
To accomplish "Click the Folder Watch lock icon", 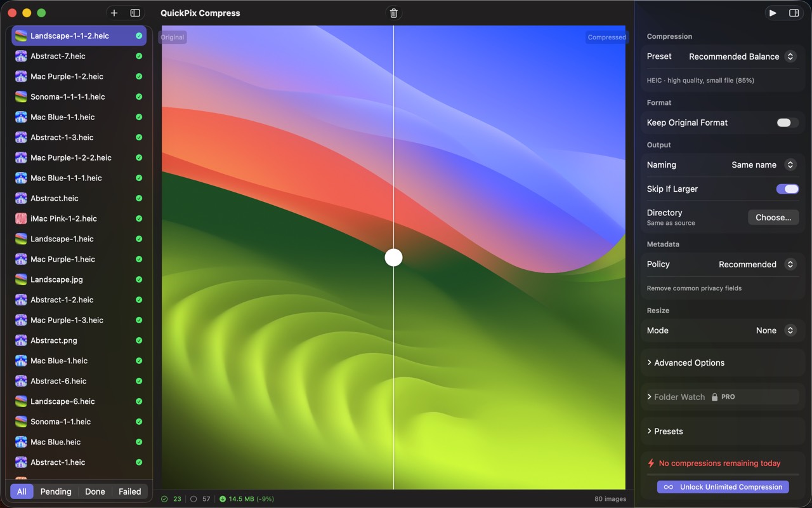I will 714,397.
